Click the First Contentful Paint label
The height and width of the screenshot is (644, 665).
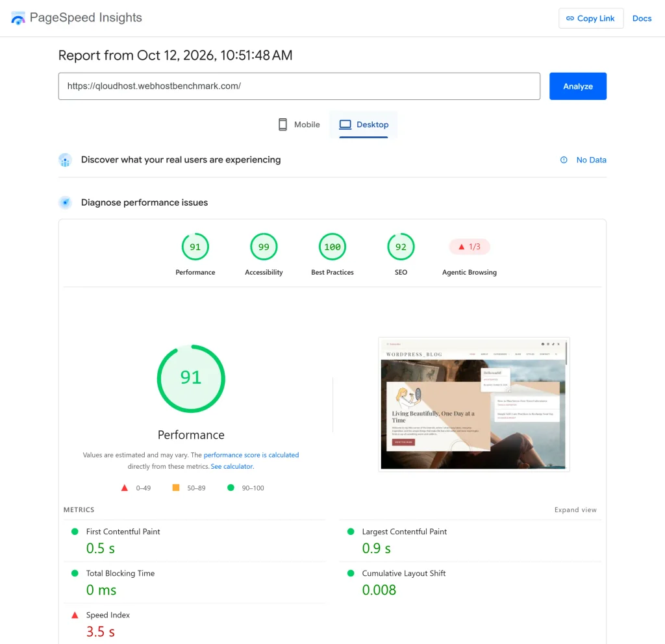pos(123,532)
